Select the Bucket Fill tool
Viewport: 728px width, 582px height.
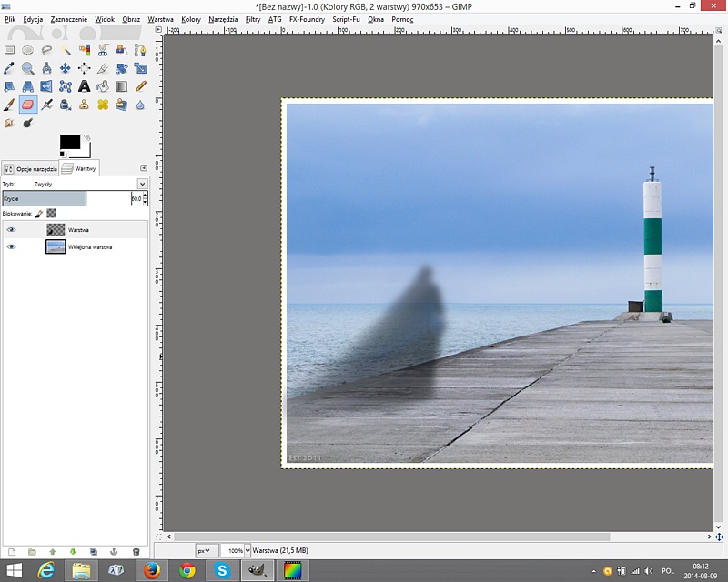[x=103, y=86]
